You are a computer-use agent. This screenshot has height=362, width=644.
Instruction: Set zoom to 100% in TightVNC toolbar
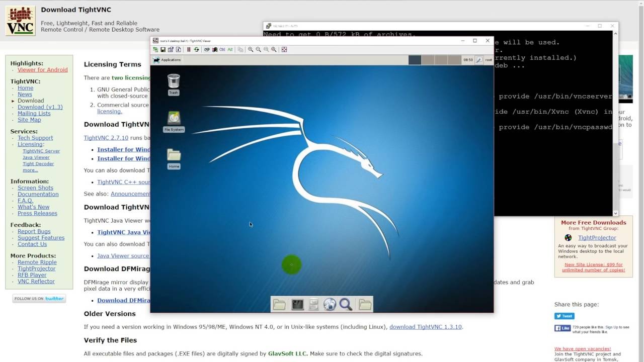[266, 49]
